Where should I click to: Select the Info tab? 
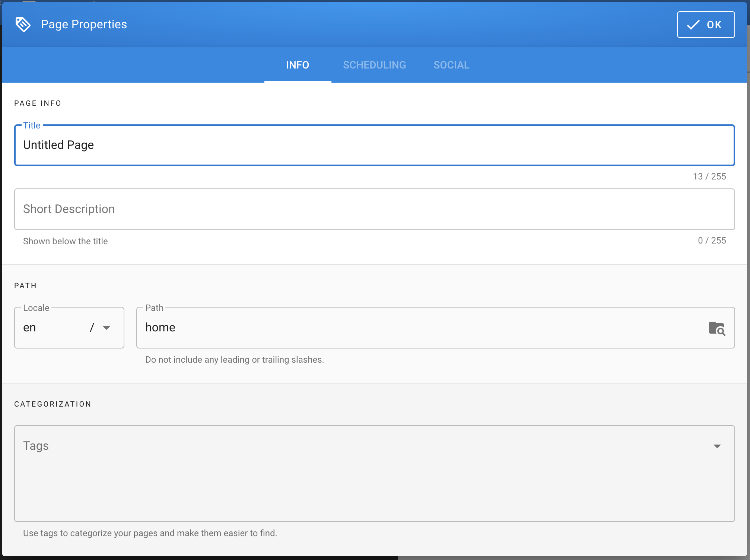coord(297,65)
